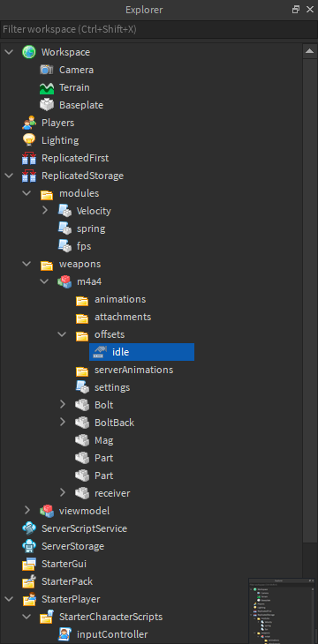Screen dimensions: 318x644
Task: Select the BoltBack label
Action: pyautogui.click(x=114, y=423)
